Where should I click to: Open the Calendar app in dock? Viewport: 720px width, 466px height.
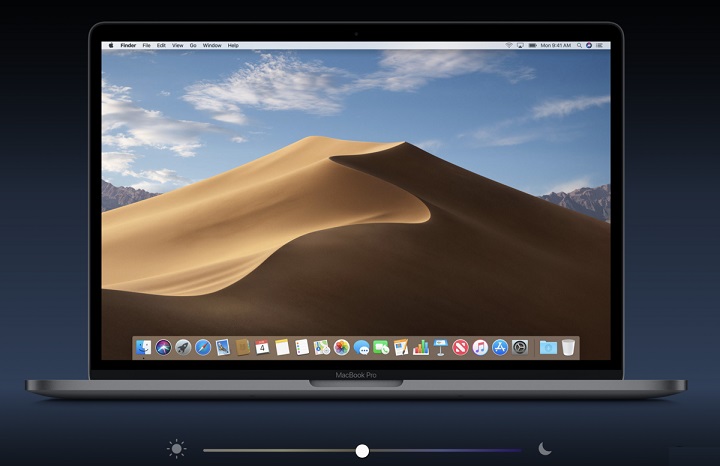pos(262,348)
